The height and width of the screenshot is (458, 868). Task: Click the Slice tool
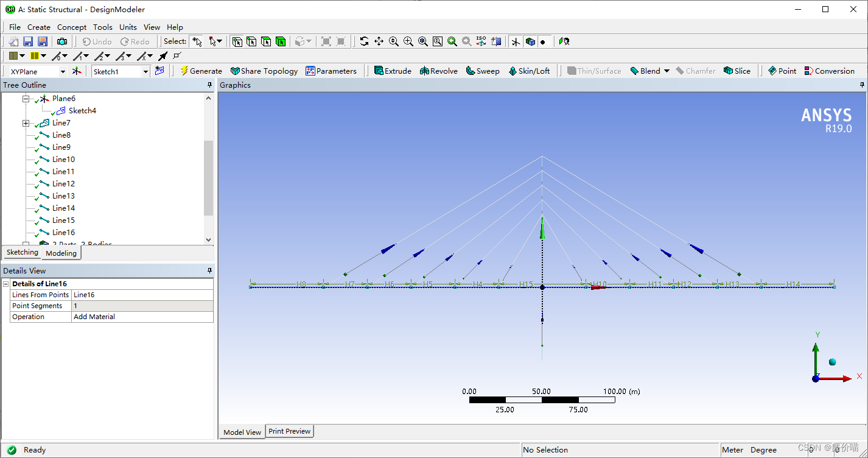point(737,71)
